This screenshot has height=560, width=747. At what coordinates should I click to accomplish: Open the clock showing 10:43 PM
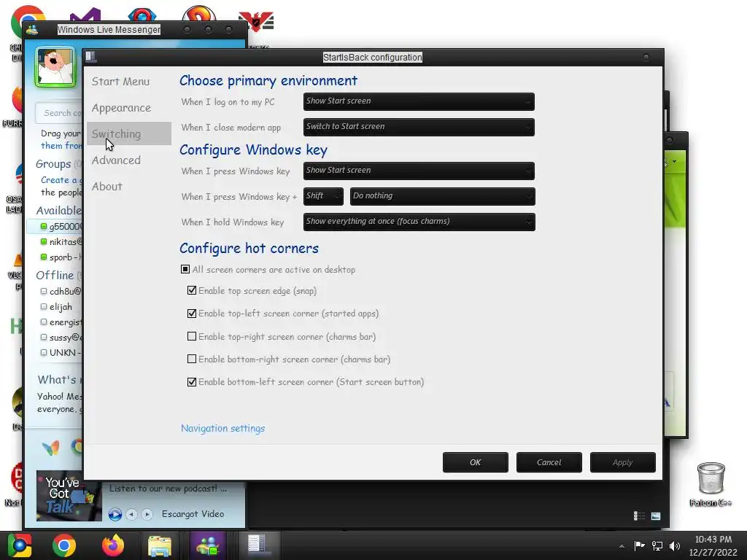coord(713,545)
